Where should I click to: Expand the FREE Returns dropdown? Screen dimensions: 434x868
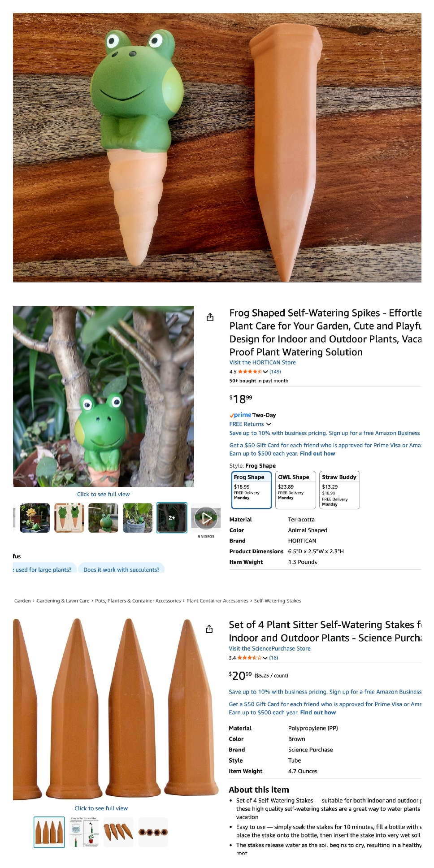pyautogui.click(x=250, y=424)
